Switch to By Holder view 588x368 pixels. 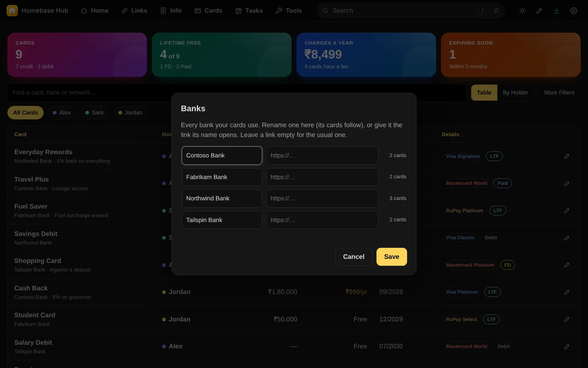[515, 92]
